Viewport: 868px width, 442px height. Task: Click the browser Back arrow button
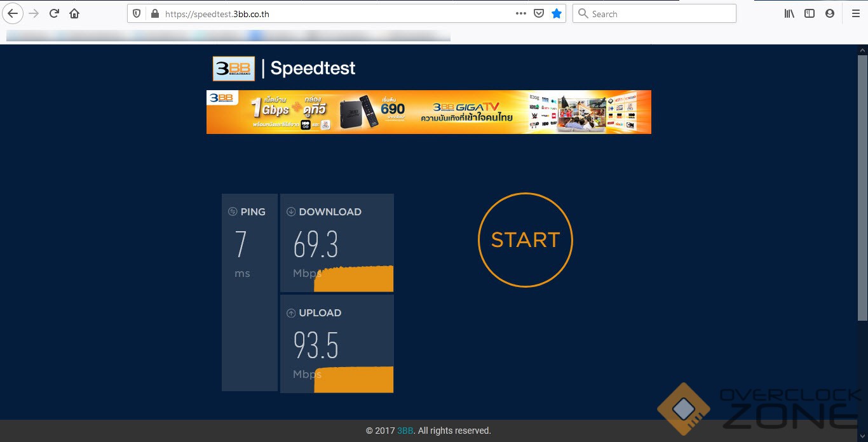tap(13, 13)
